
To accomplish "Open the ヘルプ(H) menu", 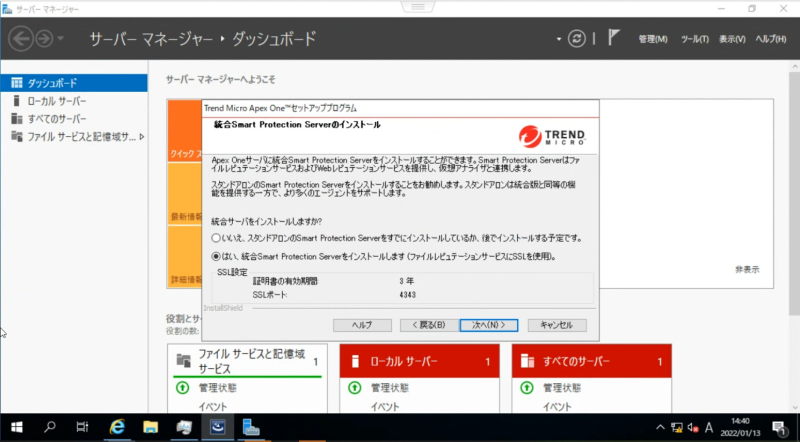I will point(770,39).
